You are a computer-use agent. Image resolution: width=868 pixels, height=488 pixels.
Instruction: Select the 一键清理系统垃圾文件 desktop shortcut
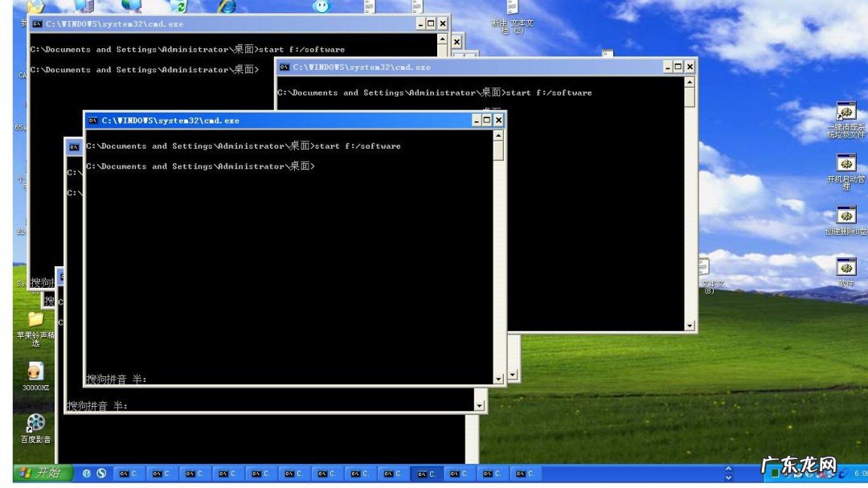click(845, 113)
